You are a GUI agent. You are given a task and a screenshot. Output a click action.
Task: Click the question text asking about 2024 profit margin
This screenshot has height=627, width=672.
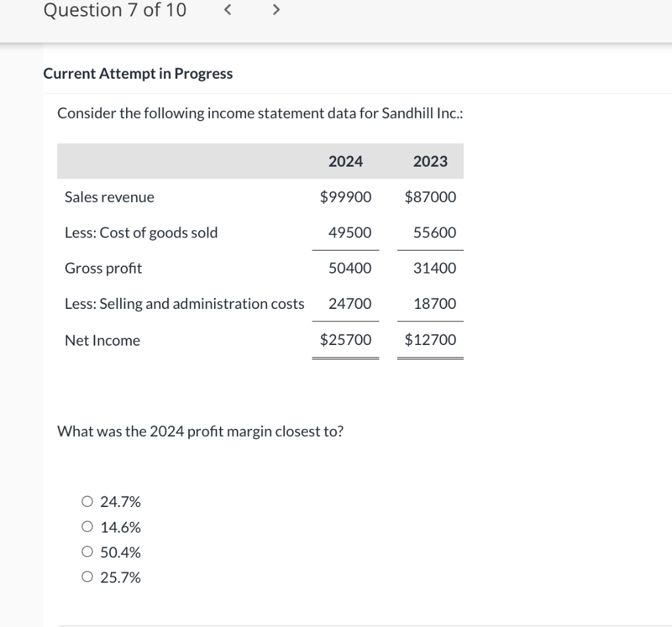point(201,431)
